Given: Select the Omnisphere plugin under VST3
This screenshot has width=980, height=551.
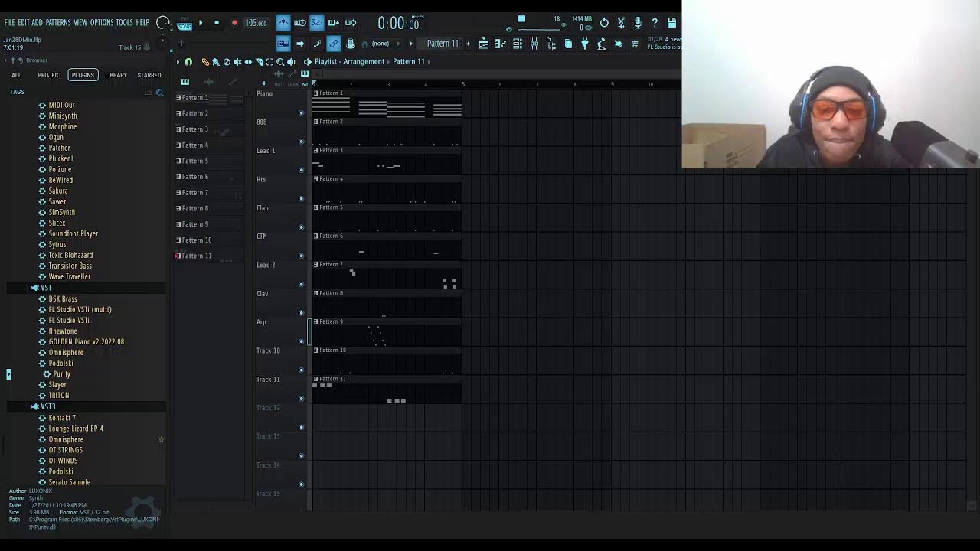Looking at the screenshot, I should (66, 439).
